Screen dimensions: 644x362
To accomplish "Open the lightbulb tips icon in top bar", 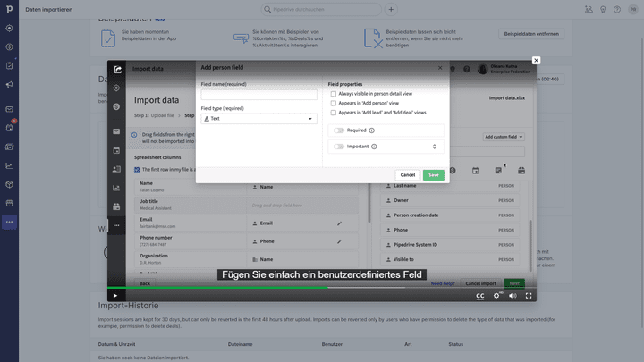I will (603, 10).
